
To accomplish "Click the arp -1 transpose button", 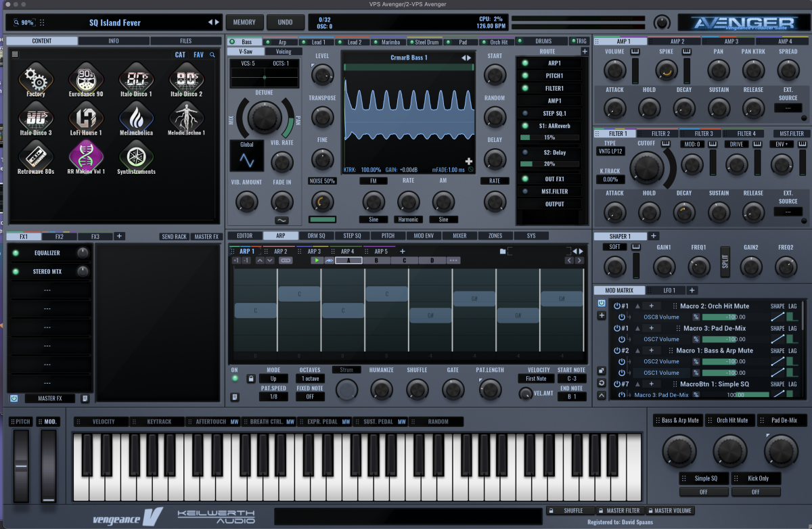I will [x=246, y=260].
